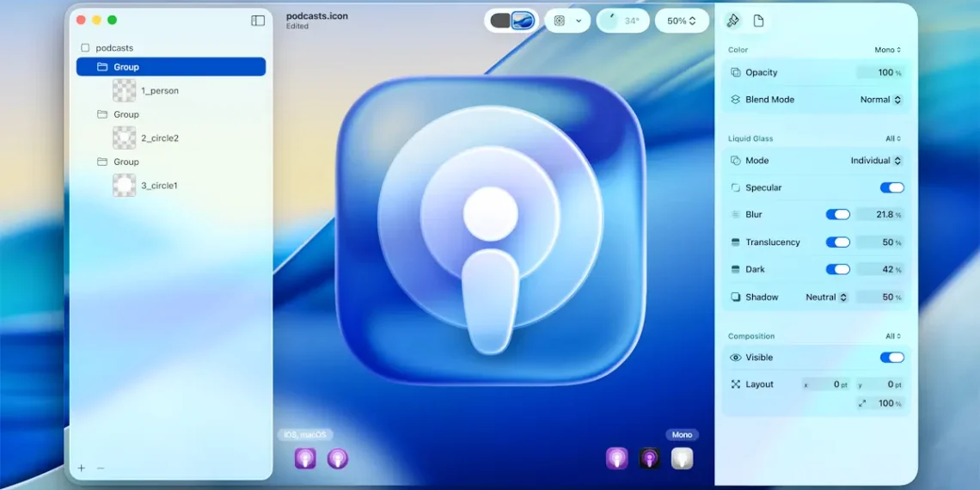Click the Layout y 0 pt field
The width and height of the screenshot is (980, 490).
[x=880, y=384]
